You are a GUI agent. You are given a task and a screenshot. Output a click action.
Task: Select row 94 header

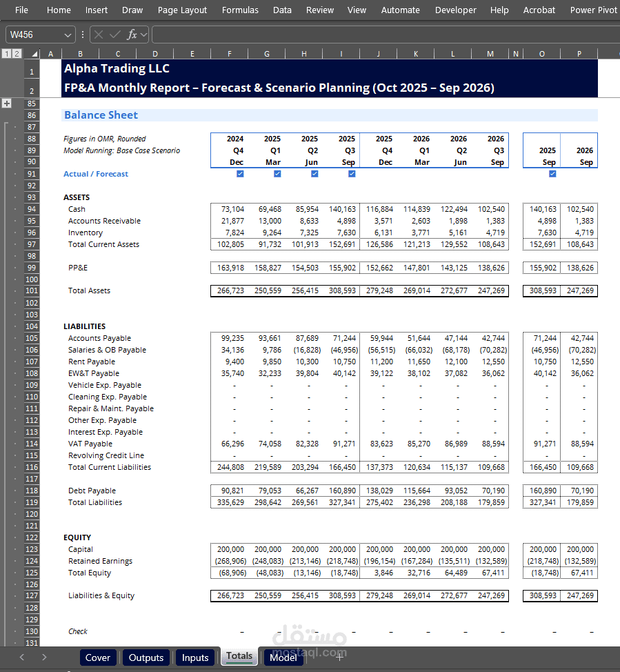click(32, 209)
